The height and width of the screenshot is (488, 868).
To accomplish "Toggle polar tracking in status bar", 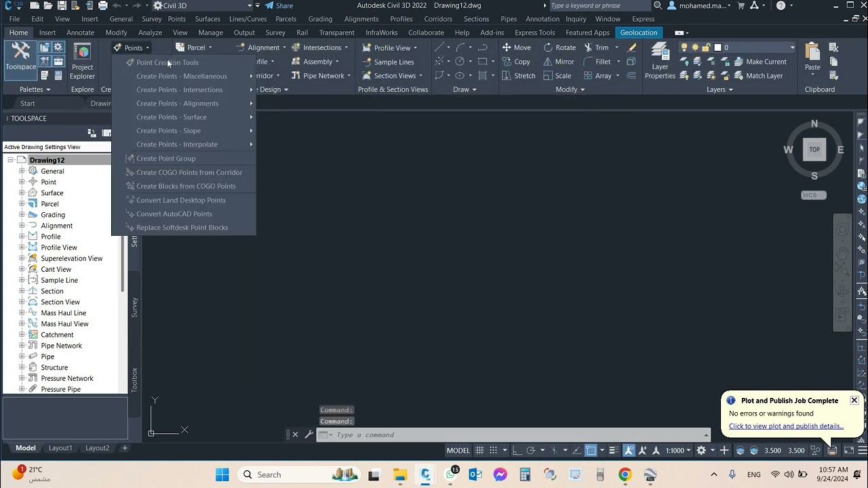I will 531,451.
